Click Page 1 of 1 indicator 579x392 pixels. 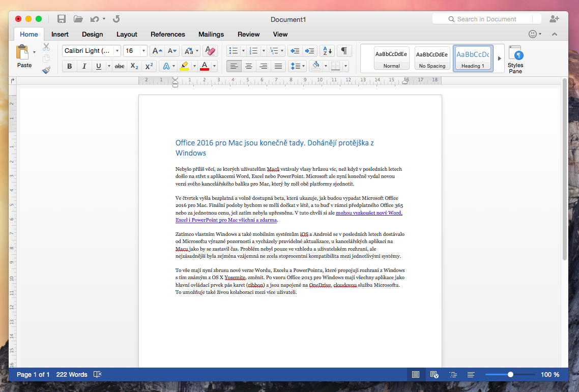(33, 374)
